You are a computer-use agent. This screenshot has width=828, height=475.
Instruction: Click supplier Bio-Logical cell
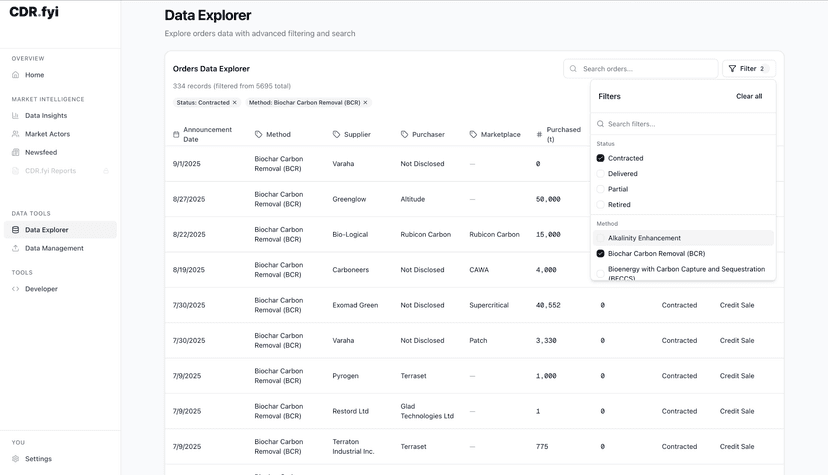[350, 235]
